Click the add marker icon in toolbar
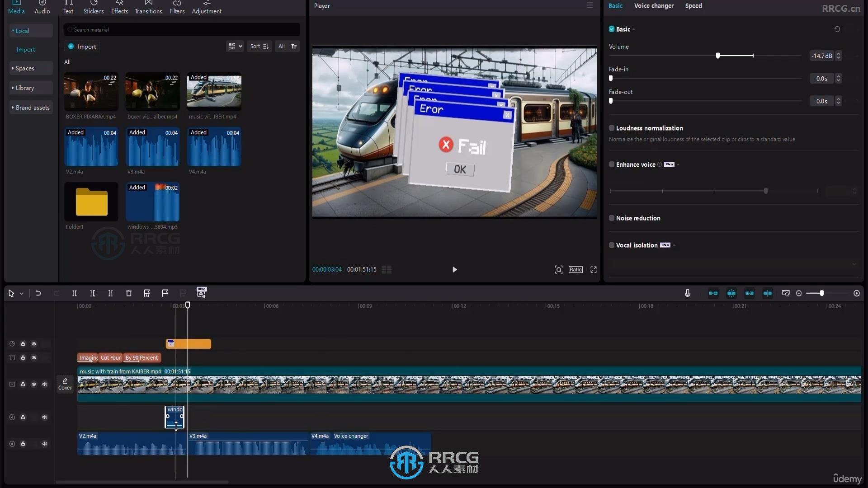Image resolution: width=868 pixels, height=488 pixels. pyautogui.click(x=165, y=292)
